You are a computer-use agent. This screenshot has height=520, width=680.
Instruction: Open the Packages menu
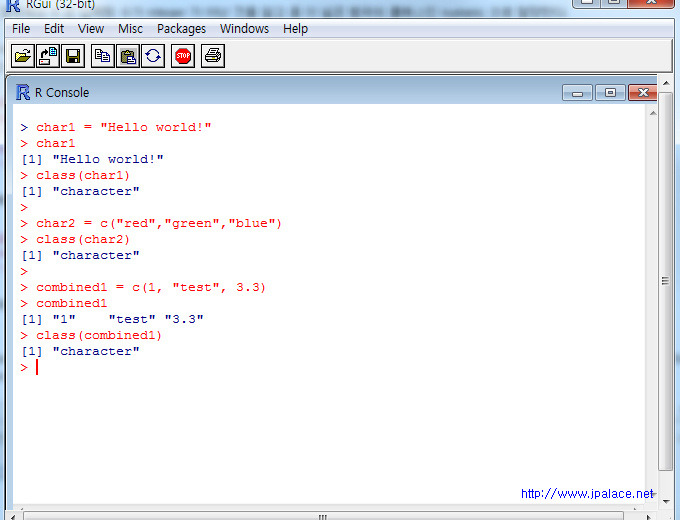(181, 29)
